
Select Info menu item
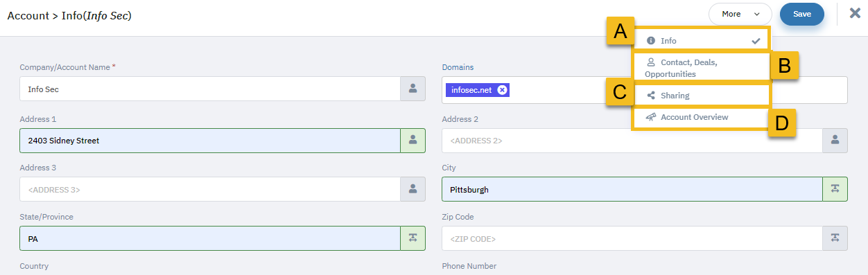click(701, 41)
